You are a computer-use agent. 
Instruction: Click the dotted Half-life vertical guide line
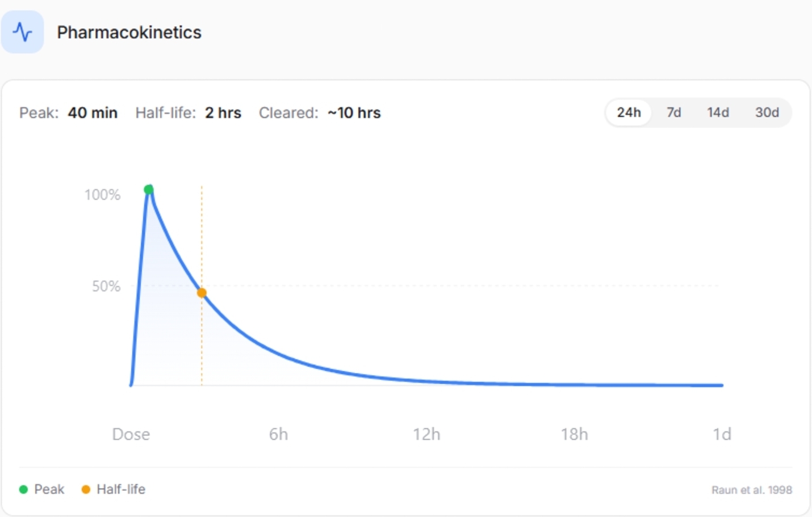[202, 238]
